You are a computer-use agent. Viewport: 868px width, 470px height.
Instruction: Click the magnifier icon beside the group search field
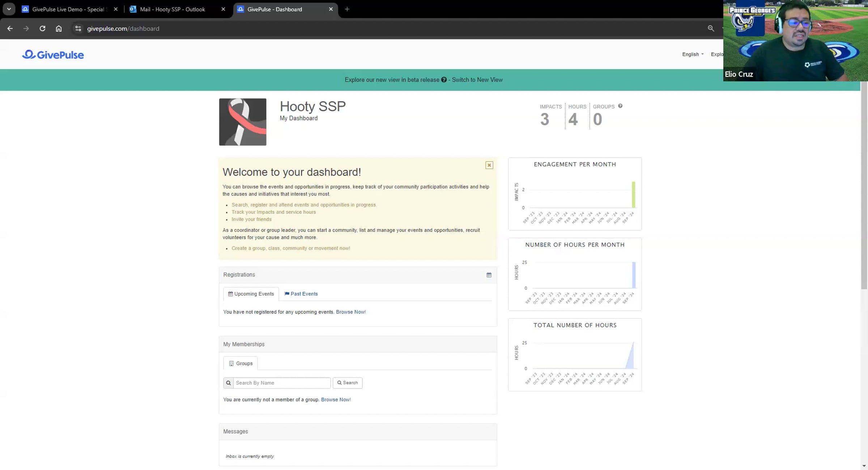[x=228, y=383]
